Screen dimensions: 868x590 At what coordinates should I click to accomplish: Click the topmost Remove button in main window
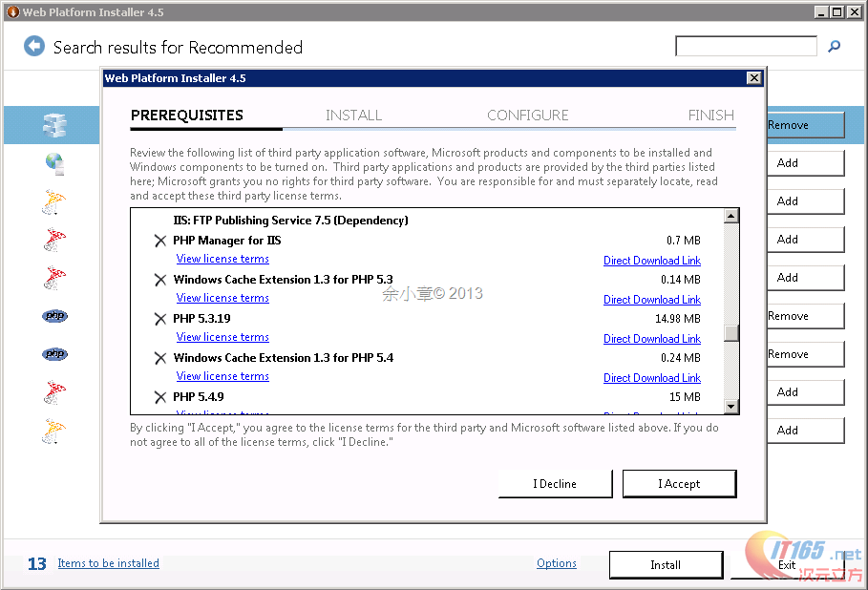click(806, 125)
